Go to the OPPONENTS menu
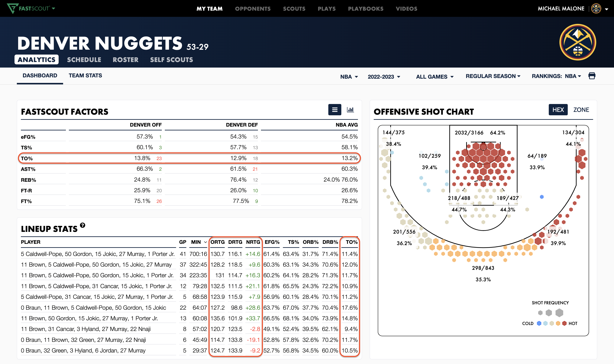 point(253,9)
